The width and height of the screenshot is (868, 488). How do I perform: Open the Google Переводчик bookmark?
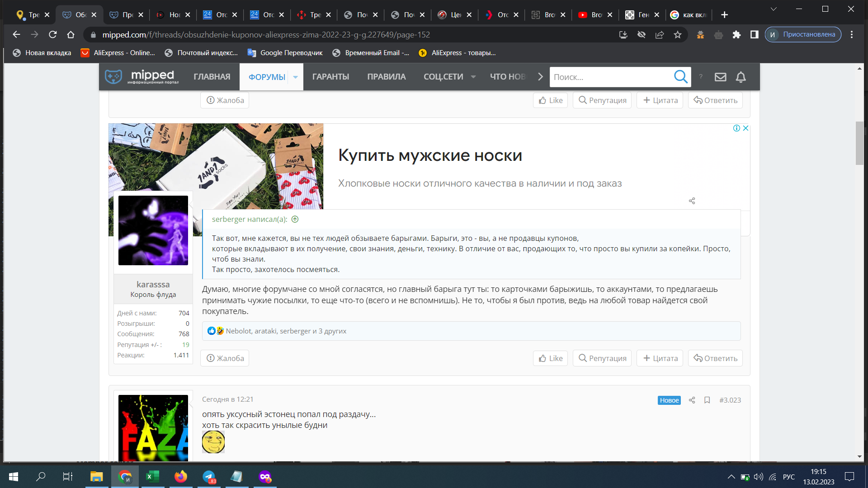click(x=285, y=53)
